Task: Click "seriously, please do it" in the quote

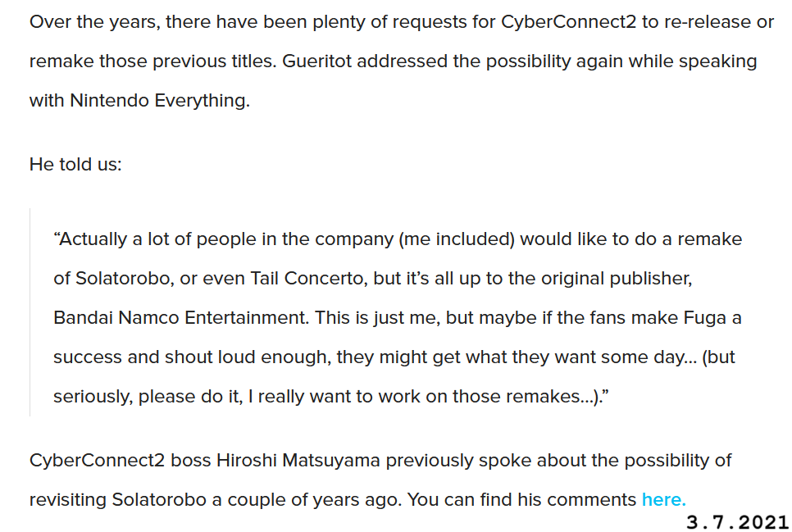Action: click(x=148, y=397)
